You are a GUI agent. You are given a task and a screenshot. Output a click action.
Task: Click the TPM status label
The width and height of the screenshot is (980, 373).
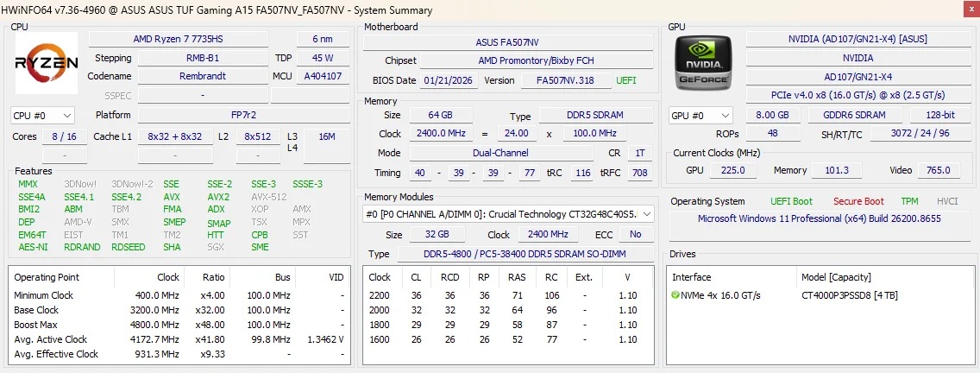pos(910,201)
